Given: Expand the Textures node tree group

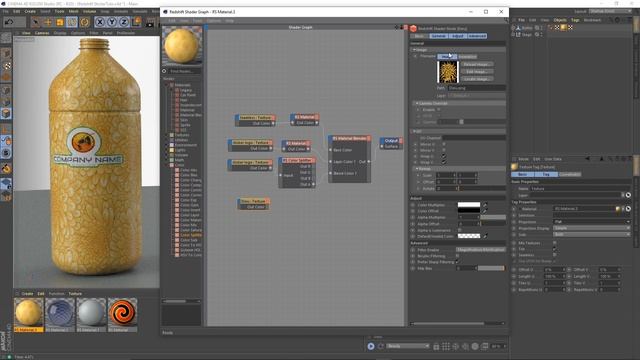Looking at the screenshot, I should [167, 135].
